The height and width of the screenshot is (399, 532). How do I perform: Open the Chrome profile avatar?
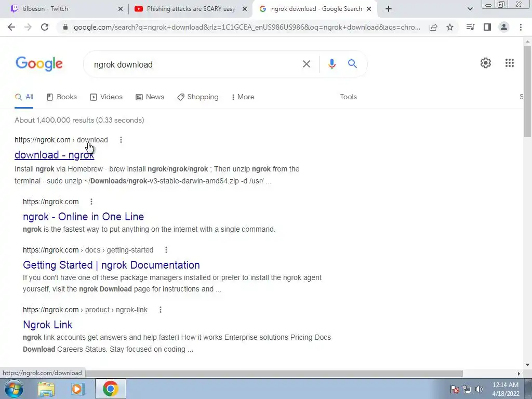pos(504,27)
